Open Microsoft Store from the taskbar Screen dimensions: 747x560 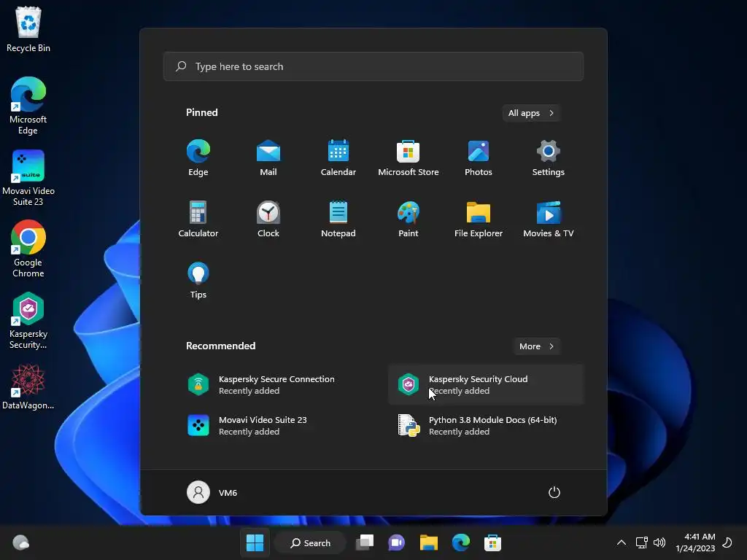(492, 542)
